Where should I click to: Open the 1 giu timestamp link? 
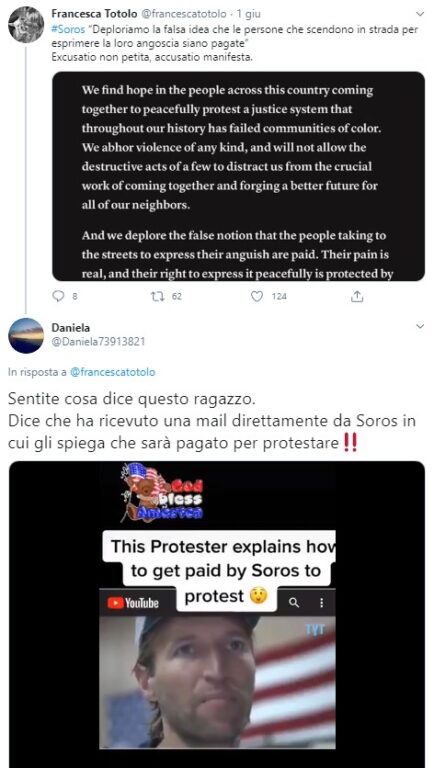(x=249, y=14)
